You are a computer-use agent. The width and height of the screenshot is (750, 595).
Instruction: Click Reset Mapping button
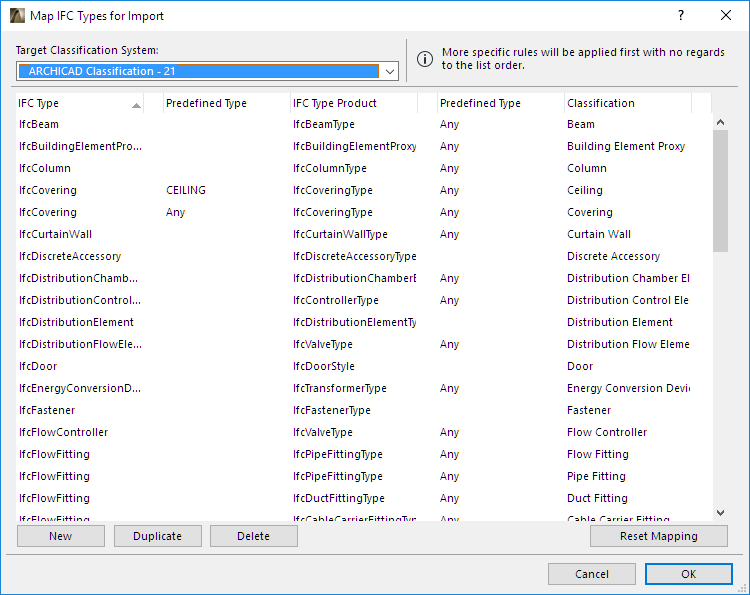point(658,536)
